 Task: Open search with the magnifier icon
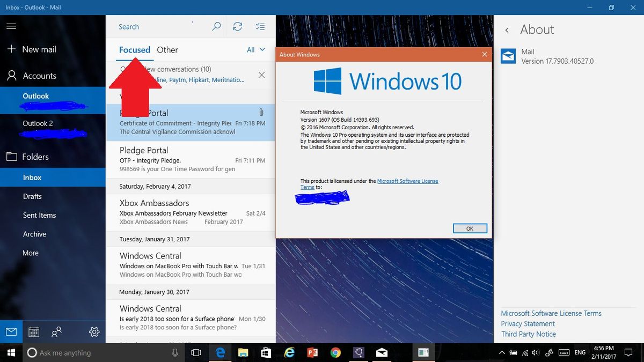pos(216,26)
